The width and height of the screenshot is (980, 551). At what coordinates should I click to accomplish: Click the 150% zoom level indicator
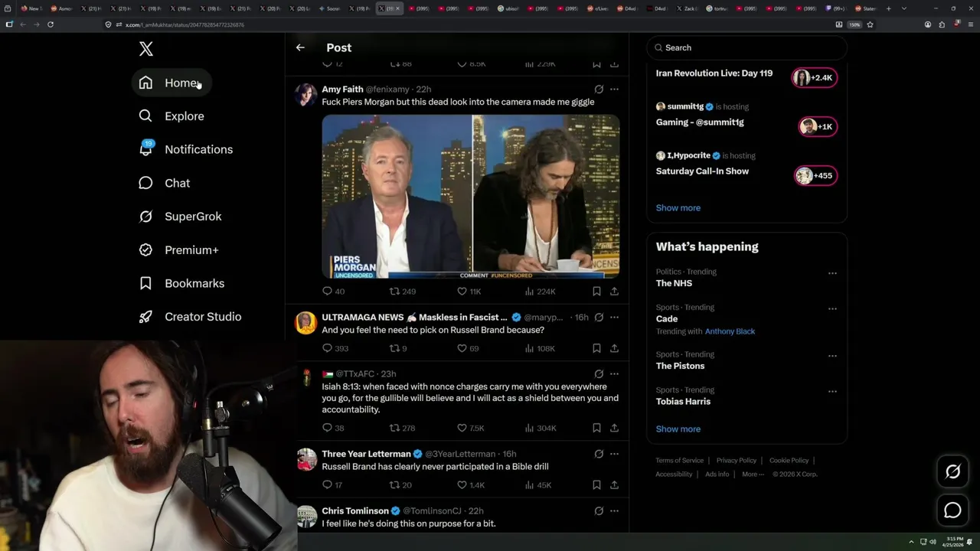pyautogui.click(x=854, y=24)
